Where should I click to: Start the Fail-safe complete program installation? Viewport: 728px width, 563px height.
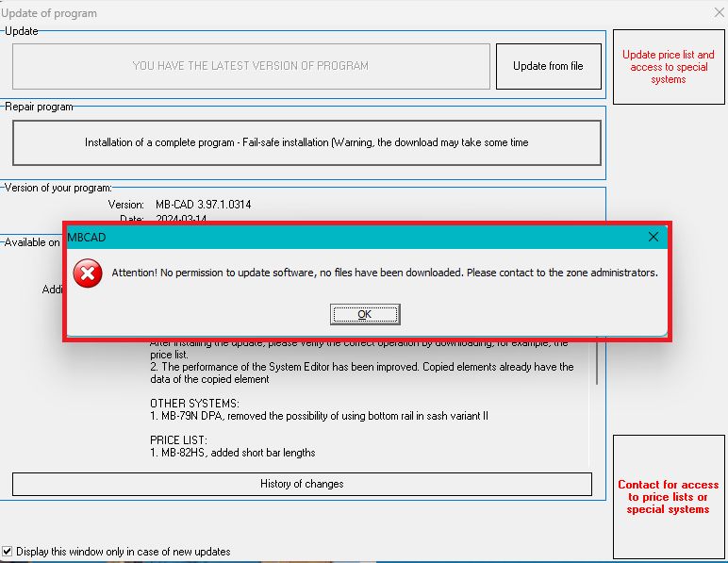tap(306, 143)
